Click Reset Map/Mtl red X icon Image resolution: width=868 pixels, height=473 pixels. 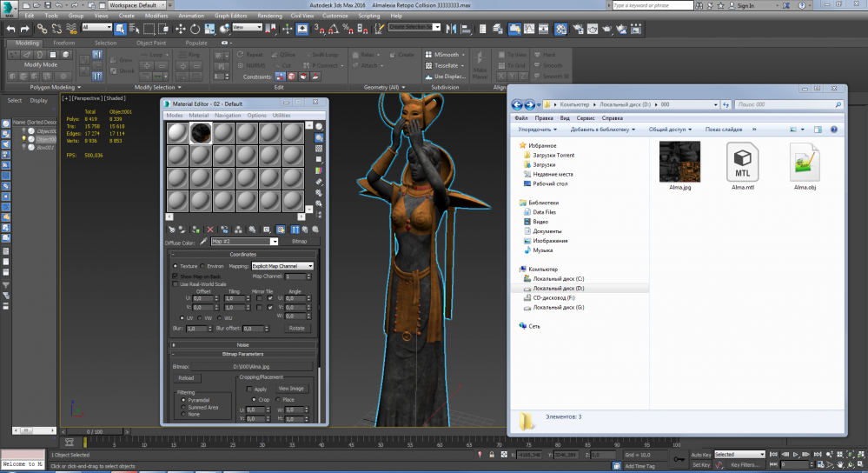coord(209,230)
